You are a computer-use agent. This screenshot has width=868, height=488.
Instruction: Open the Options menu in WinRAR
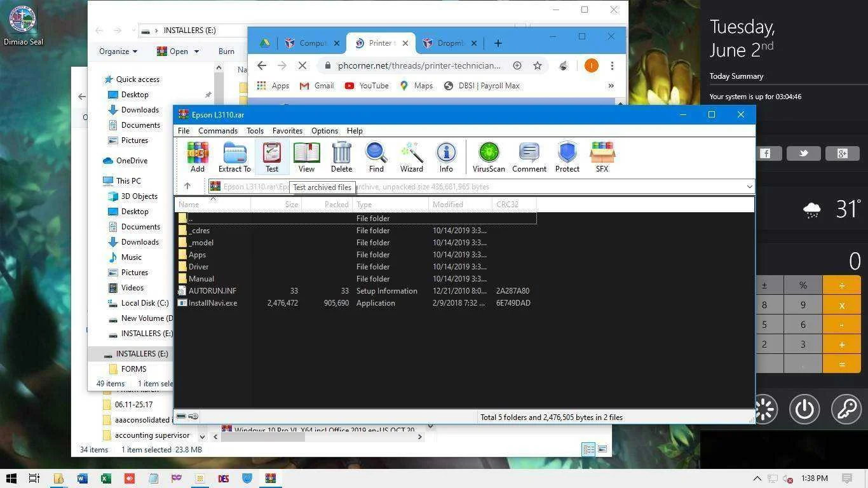point(325,130)
